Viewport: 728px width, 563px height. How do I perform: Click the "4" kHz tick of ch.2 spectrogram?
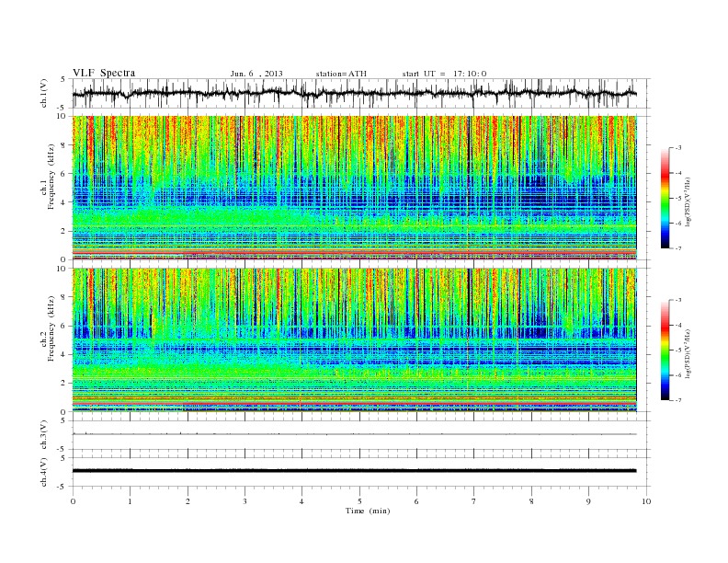tap(63, 354)
